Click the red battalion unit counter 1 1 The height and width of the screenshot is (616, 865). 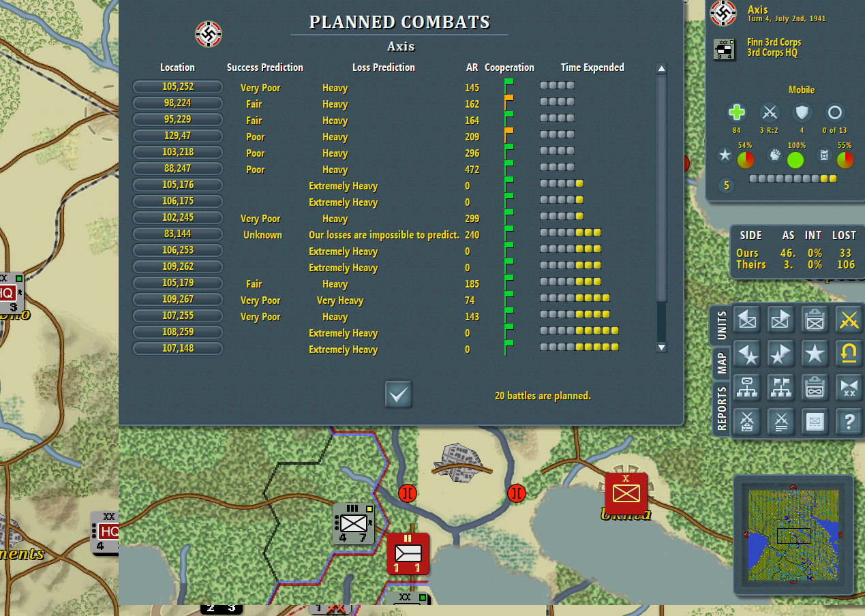408,553
